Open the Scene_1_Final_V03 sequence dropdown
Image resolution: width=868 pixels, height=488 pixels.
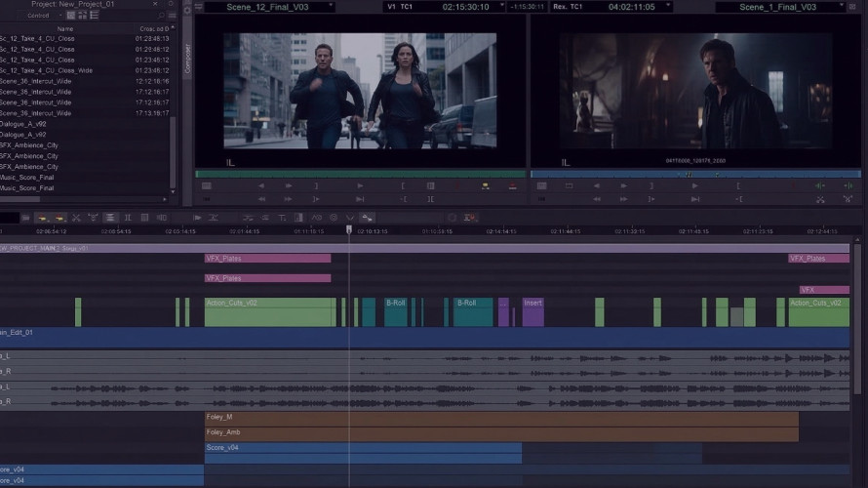click(842, 6)
